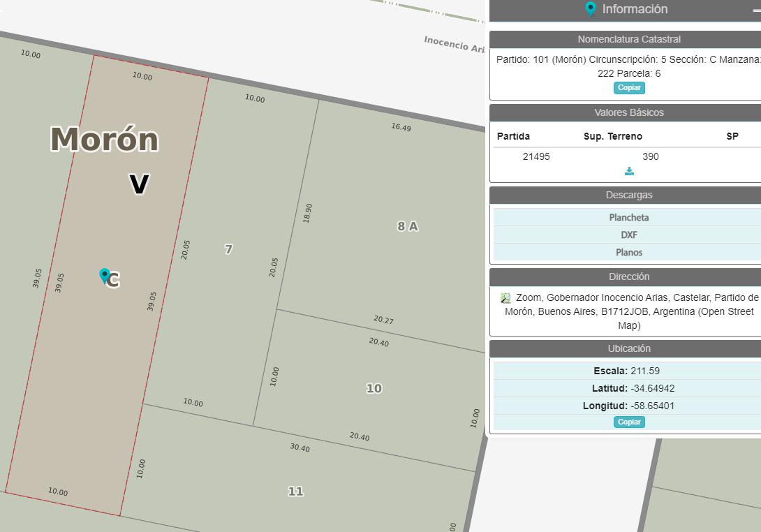Click the teal map pin marker on parcel
This screenshot has width=761, height=532.
[104, 276]
